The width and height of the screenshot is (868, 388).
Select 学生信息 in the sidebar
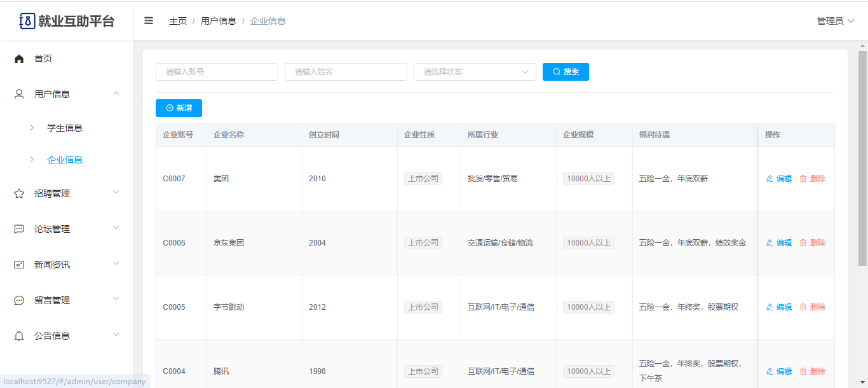[x=65, y=128]
